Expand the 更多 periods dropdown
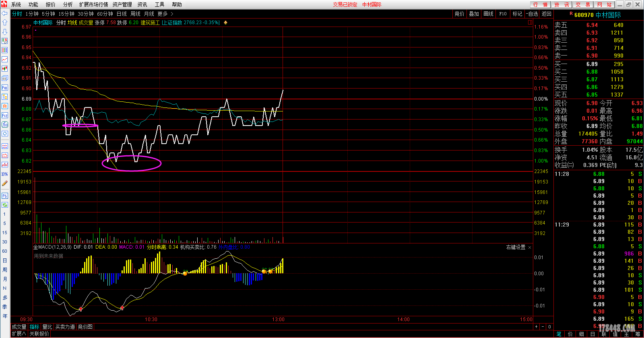644x338 pixels. coord(165,14)
